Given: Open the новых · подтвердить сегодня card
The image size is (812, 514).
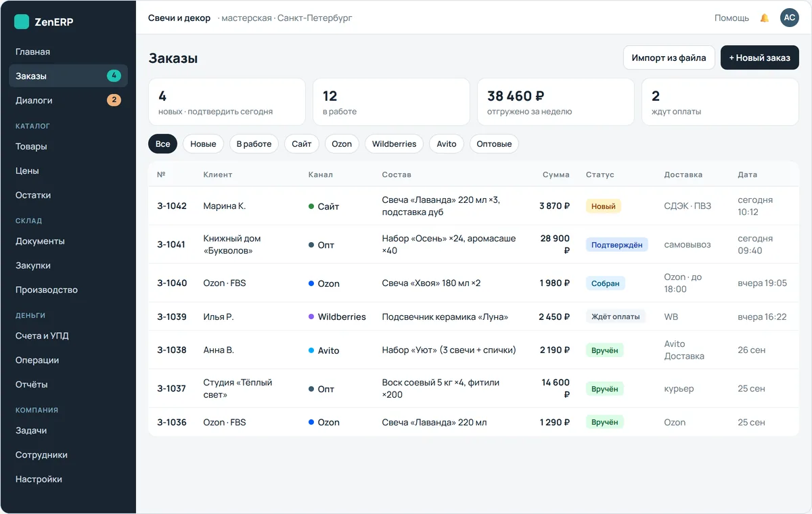Looking at the screenshot, I should (227, 101).
